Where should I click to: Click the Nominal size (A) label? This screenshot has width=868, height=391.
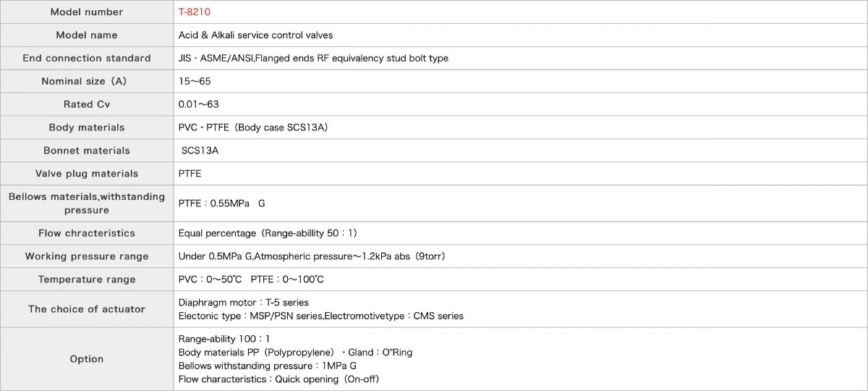(x=87, y=81)
